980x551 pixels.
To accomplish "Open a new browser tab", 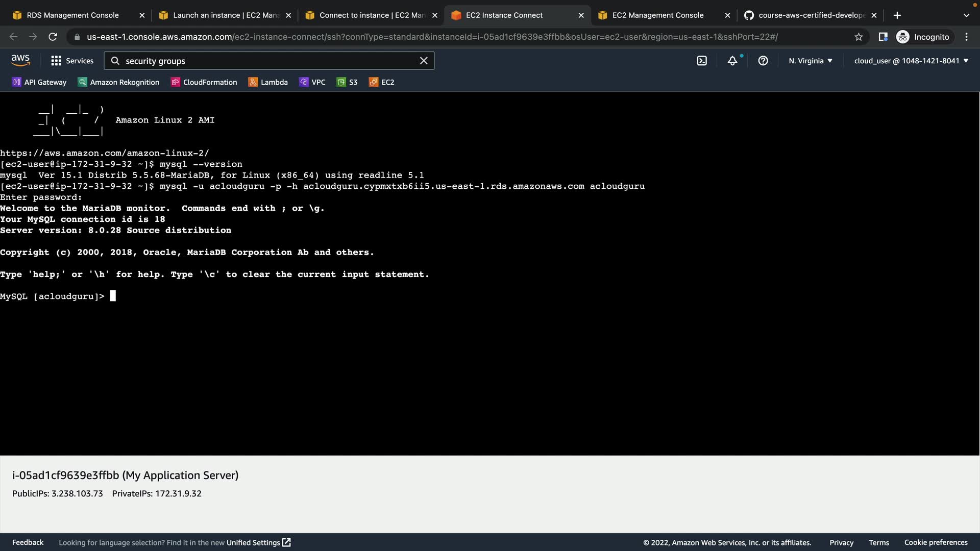I will tap(897, 15).
